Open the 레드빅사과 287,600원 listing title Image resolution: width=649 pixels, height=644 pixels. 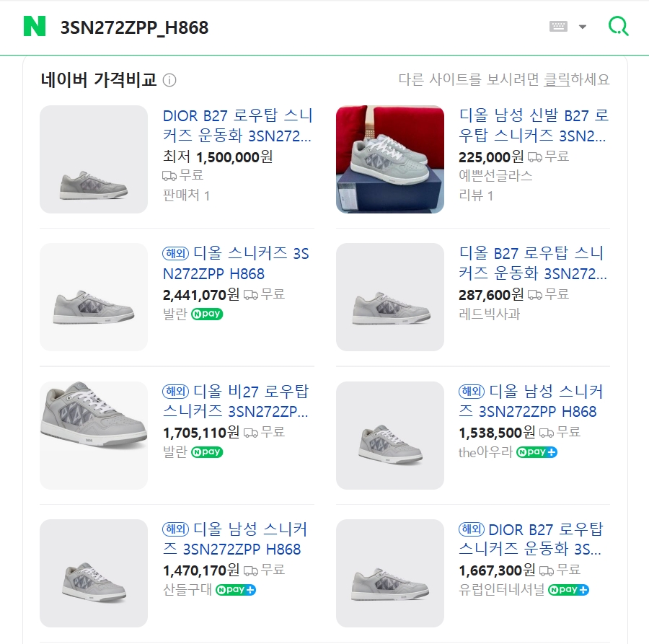tap(534, 263)
